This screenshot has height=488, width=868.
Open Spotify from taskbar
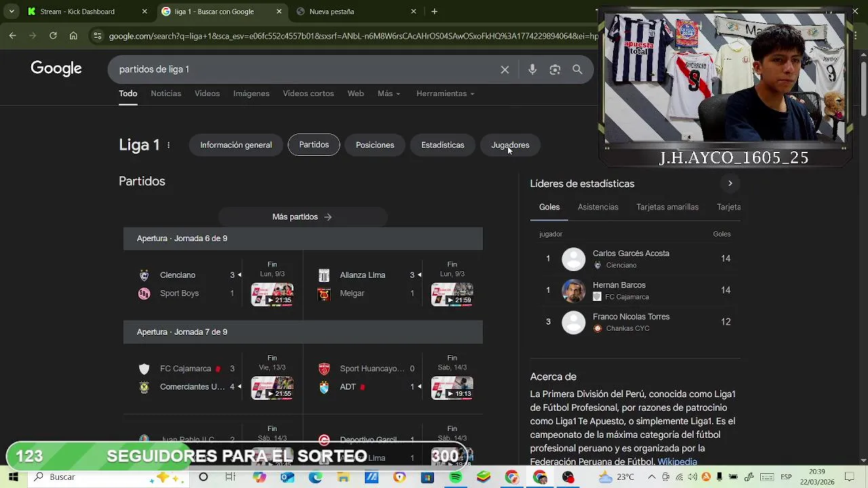coord(456,477)
